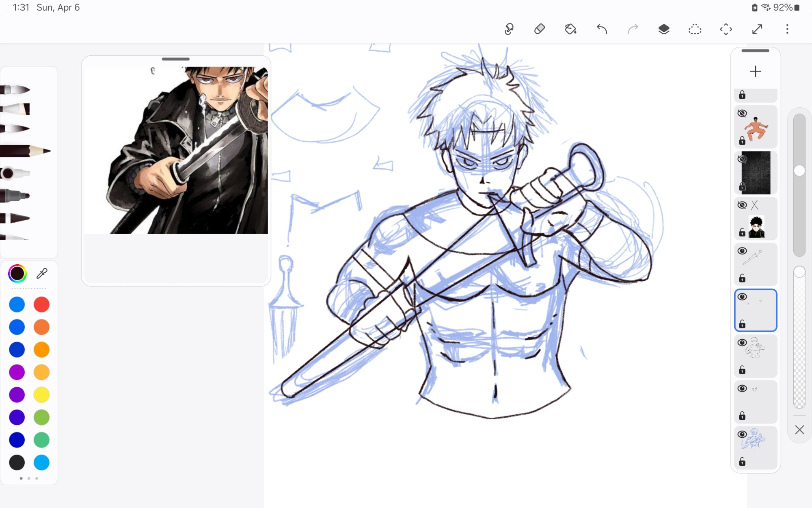Pick the black color swatch
This screenshot has width=812, height=508.
coord(17,462)
